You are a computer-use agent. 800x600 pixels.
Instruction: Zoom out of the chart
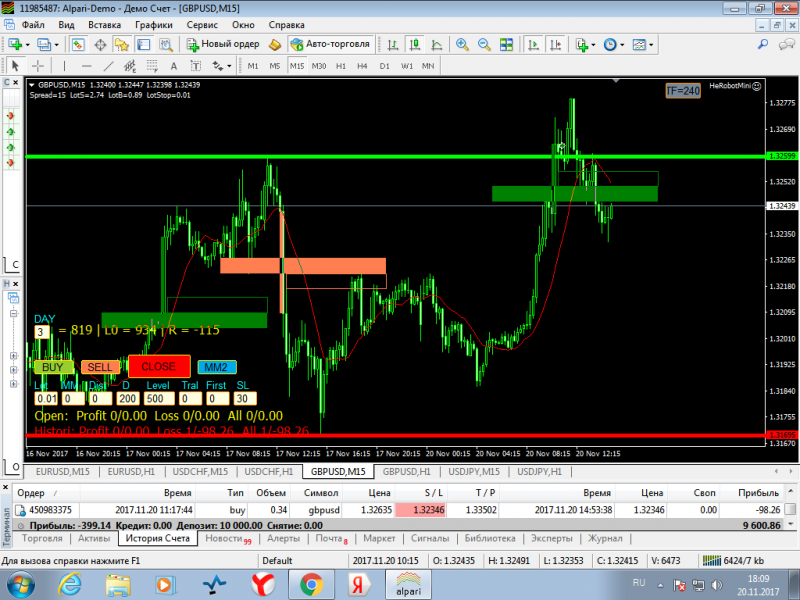(x=484, y=45)
